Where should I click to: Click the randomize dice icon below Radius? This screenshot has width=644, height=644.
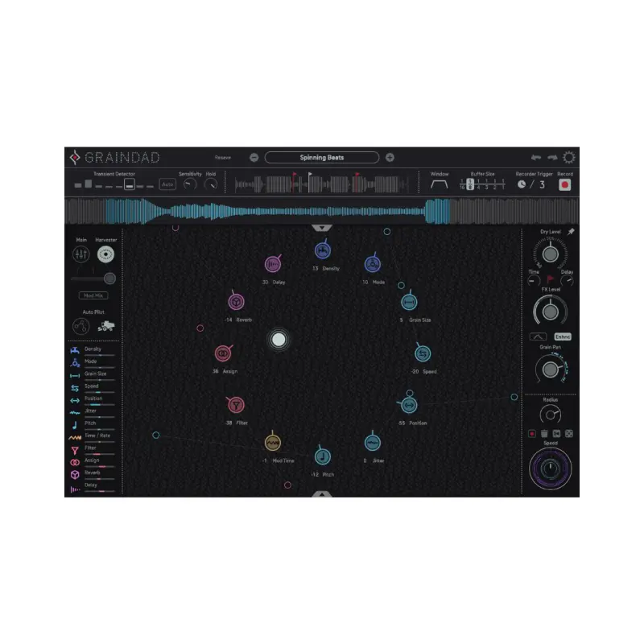point(569,434)
